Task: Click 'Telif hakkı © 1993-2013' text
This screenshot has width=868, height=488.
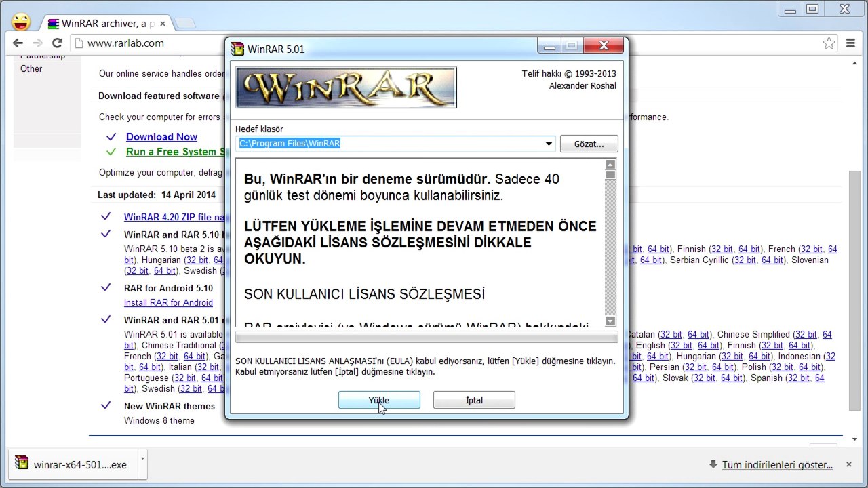Action: 569,74
